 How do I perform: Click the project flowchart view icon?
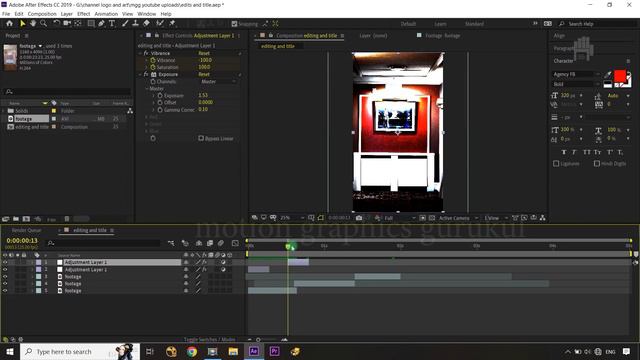[x=130, y=111]
